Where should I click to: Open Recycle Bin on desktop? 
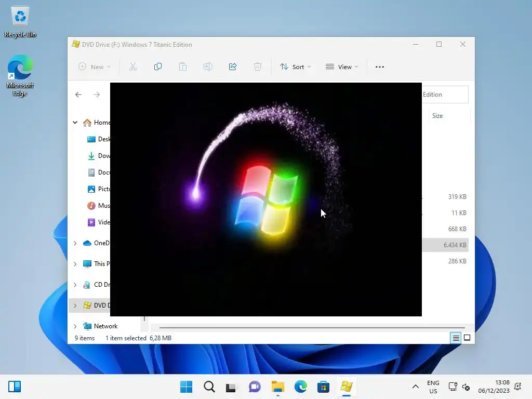click(x=20, y=22)
